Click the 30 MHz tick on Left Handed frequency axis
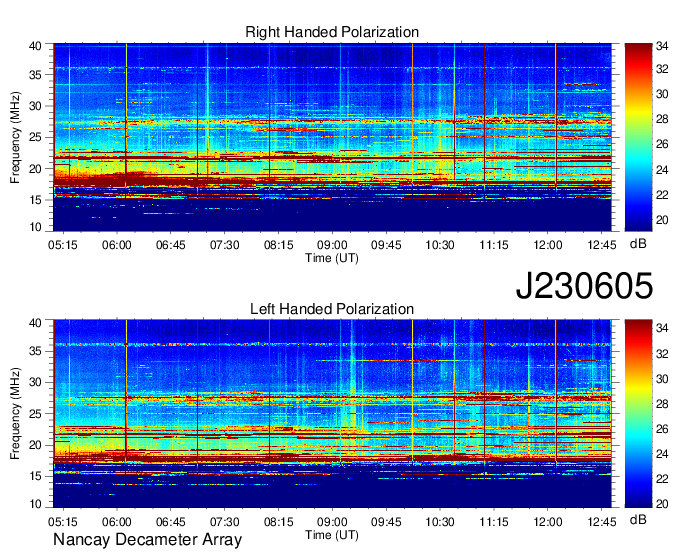The width and height of the screenshot is (680, 552). tap(35, 382)
